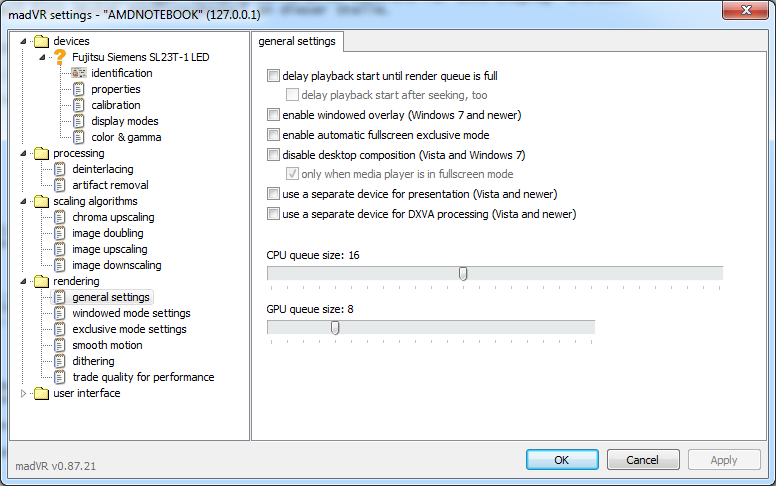Open the dithering settings page
Image resolution: width=776 pixels, height=486 pixels.
[93, 361]
